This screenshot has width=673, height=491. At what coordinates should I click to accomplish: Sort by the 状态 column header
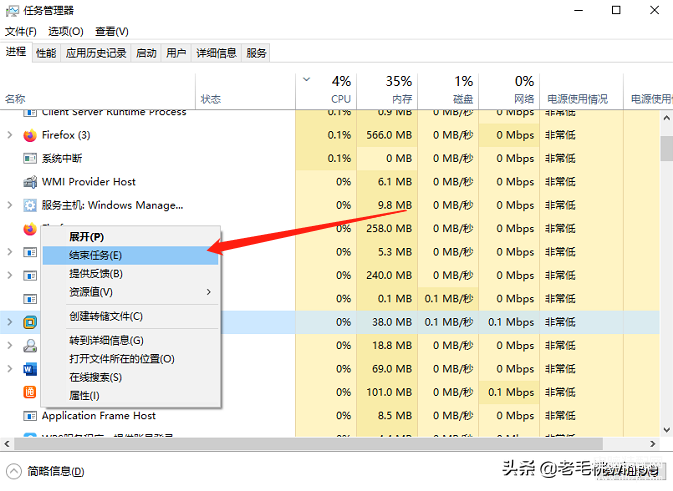click(x=246, y=91)
